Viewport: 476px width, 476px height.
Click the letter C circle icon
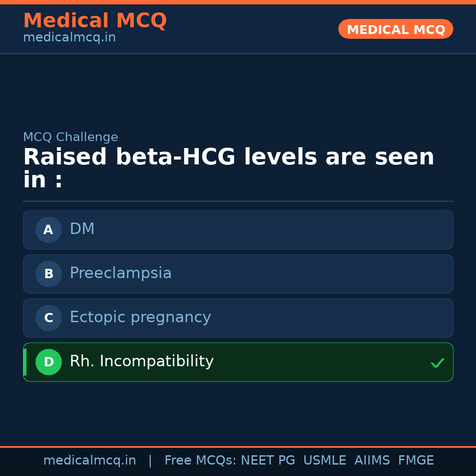(48, 318)
